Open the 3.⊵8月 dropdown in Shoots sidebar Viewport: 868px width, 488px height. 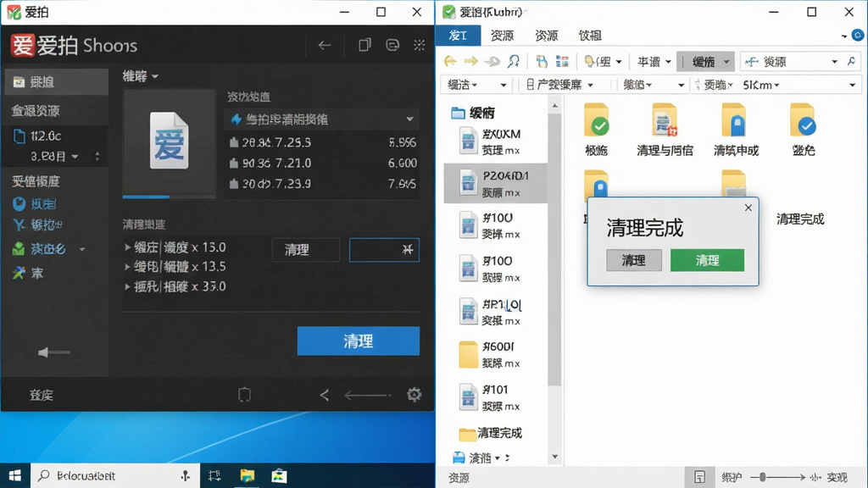tap(54, 157)
